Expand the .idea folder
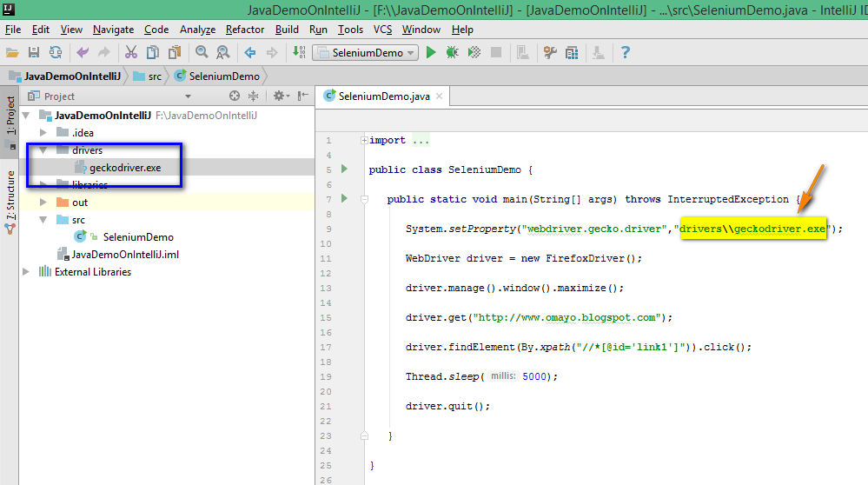 (x=43, y=132)
